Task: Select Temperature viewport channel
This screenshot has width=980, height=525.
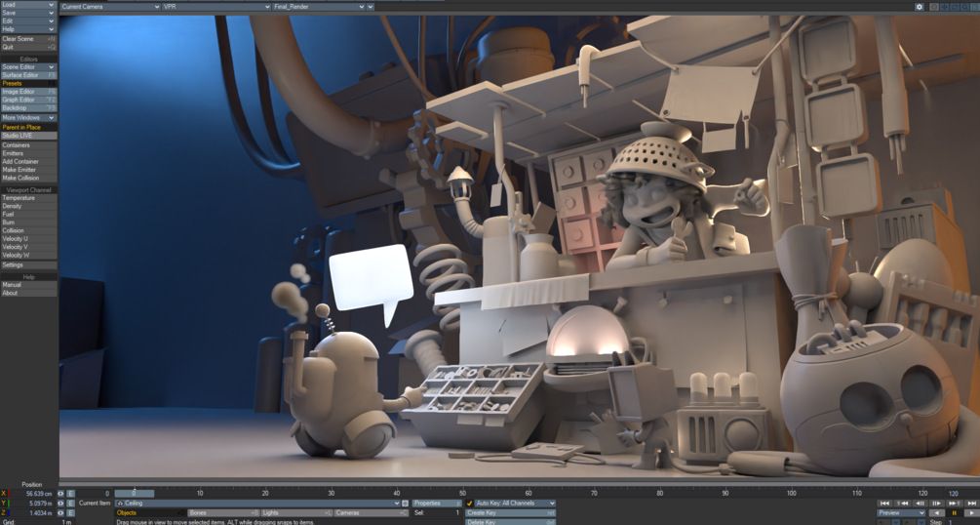Action: [x=28, y=198]
